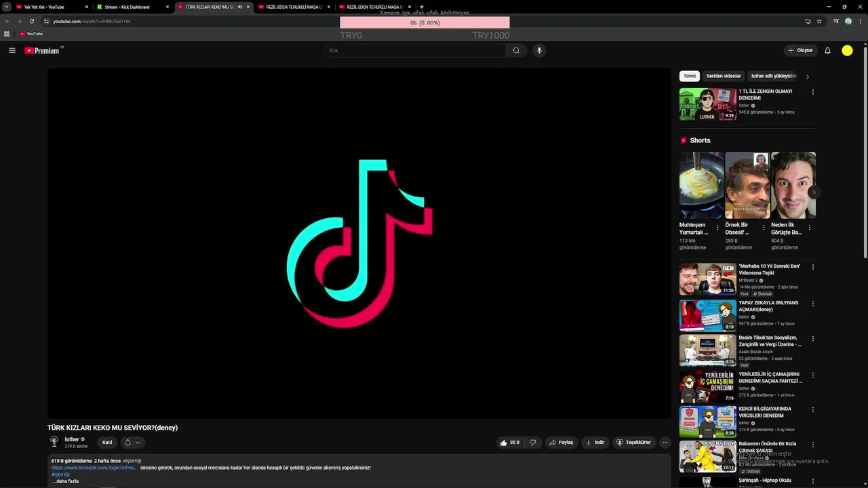Like the video with 35 B thumbs up
The height and width of the screenshot is (488, 868).
(x=510, y=443)
